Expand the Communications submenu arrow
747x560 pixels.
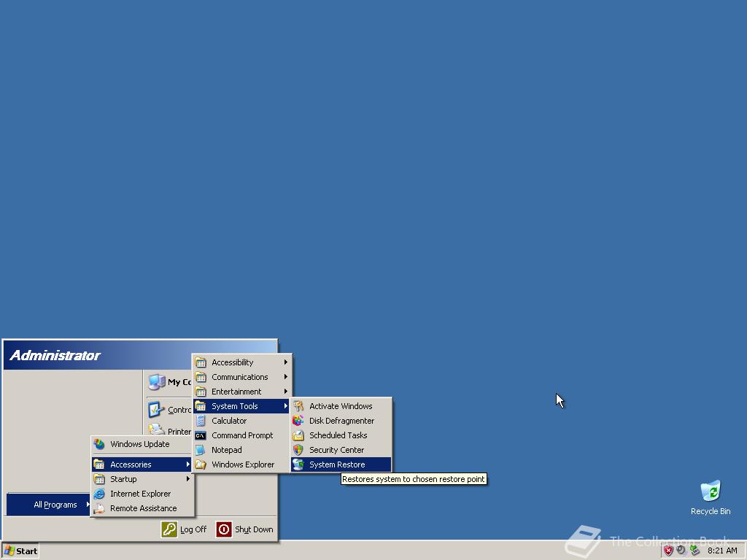pyautogui.click(x=285, y=377)
